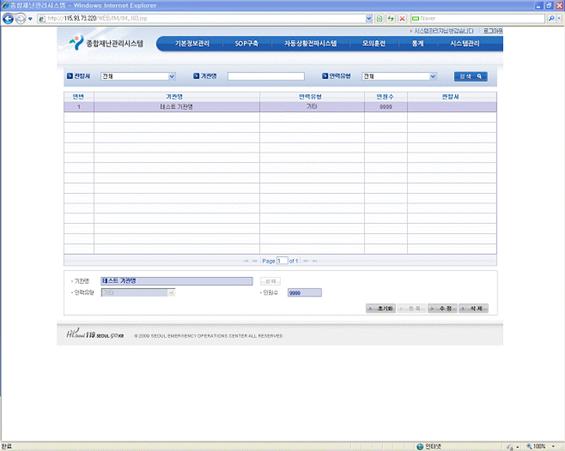The image size is (565, 451).
Task: Click the 종합재난관리시스템 logo
Action: tap(106, 43)
